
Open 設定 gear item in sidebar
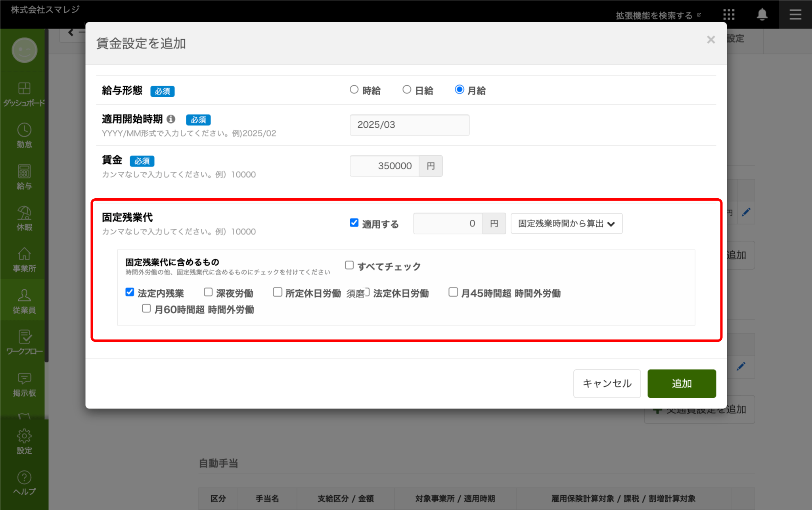tap(24, 436)
